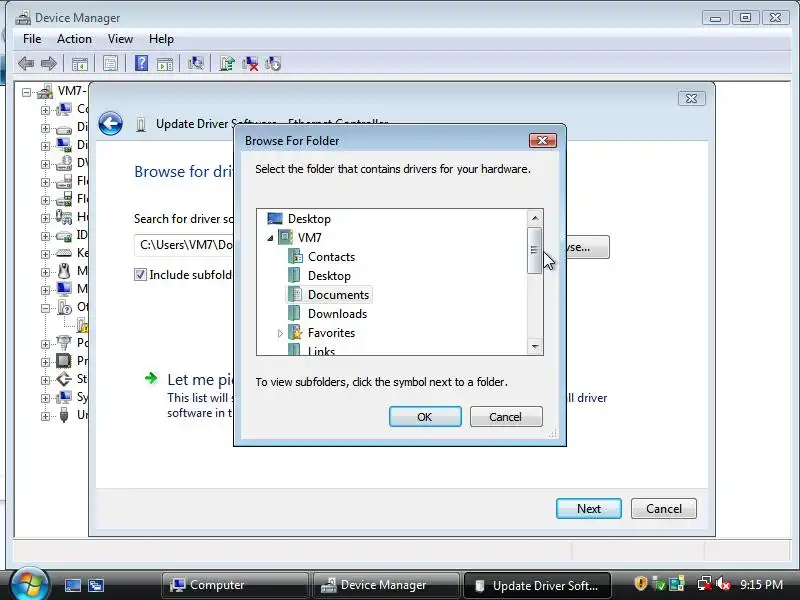800x600 pixels.
Task: Click the muted volume tray icon
Action: tap(722, 584)
